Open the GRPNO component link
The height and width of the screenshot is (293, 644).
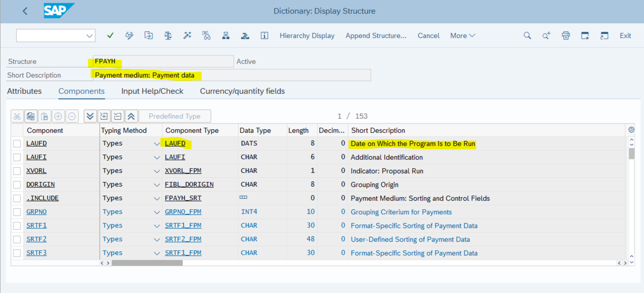tap(36, 212)
